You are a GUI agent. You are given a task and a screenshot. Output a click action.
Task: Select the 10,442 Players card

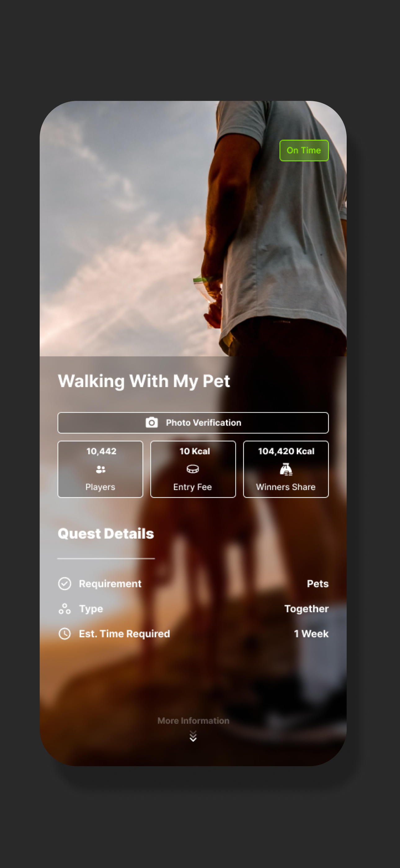(x=100, y=469)
